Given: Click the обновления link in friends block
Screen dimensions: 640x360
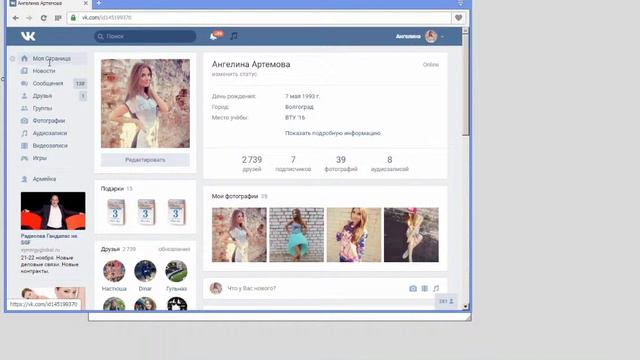Looking at the screenshot, I should pyautogui.click(x=174, y=249).
